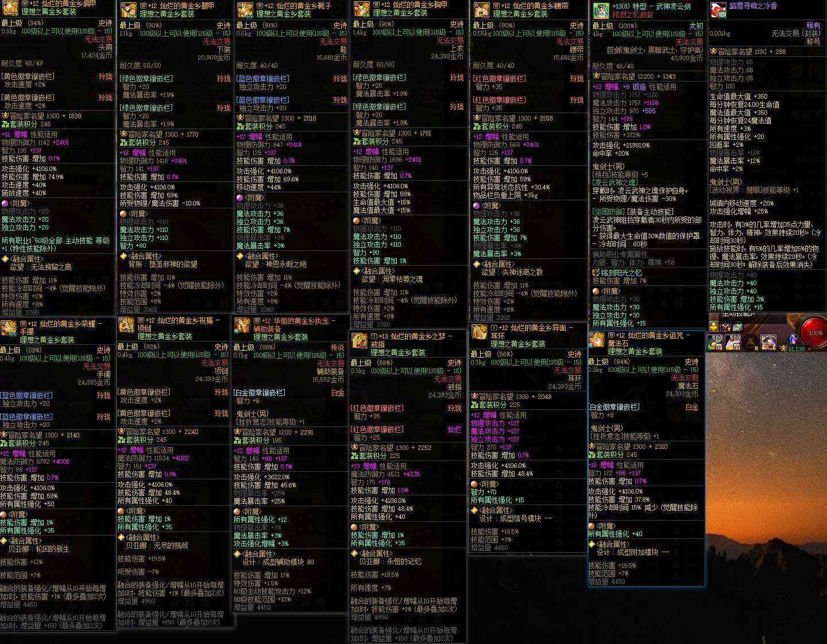Click the title name 腊雪寻梅之冷香
The width and height of the screenshot is (827, 644).
coord(753,6)
